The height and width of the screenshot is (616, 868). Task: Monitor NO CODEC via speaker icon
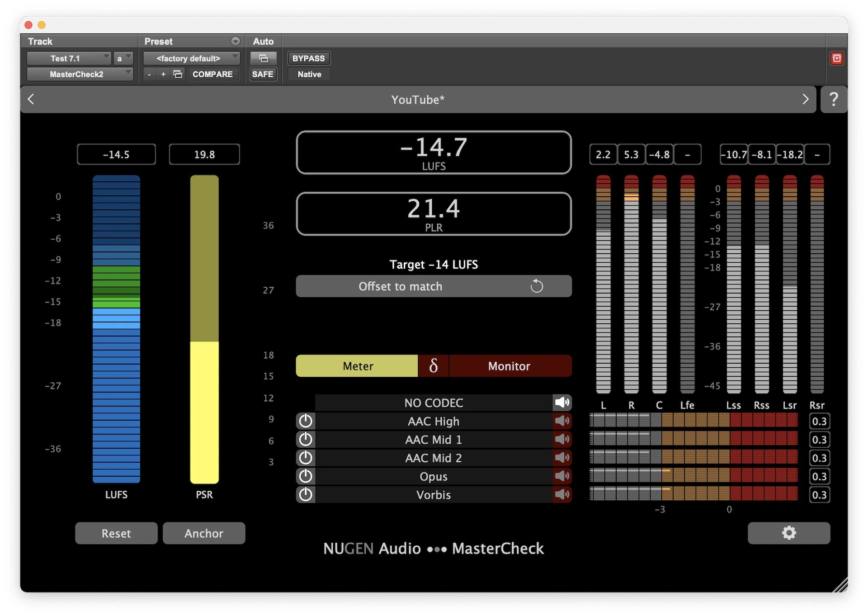pos(562,403)
